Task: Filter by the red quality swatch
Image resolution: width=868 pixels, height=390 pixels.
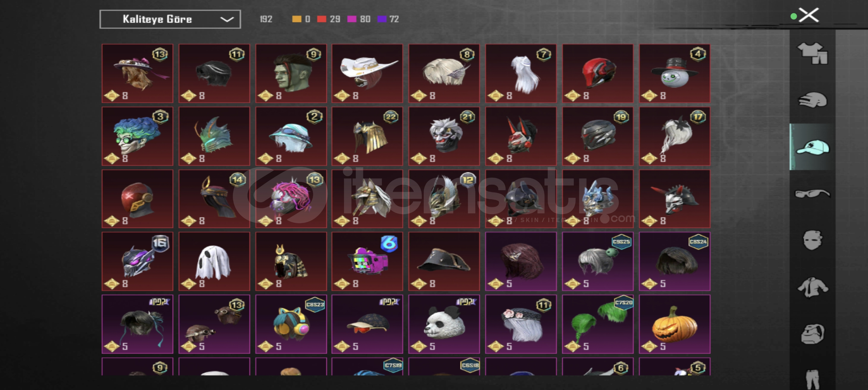Action: click(321, 19)
